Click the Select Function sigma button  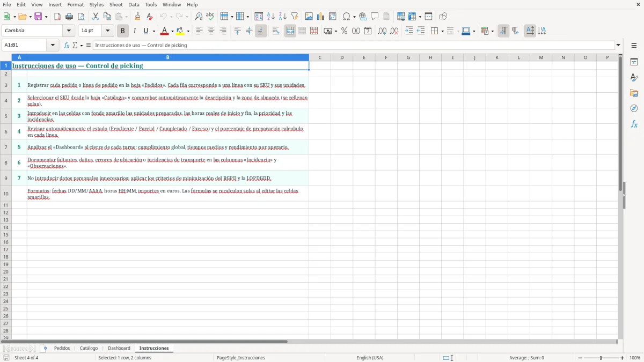click(75, 46)
